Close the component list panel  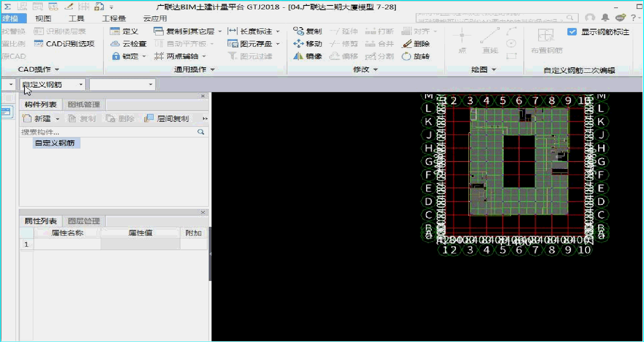click(x=203, y=96)
